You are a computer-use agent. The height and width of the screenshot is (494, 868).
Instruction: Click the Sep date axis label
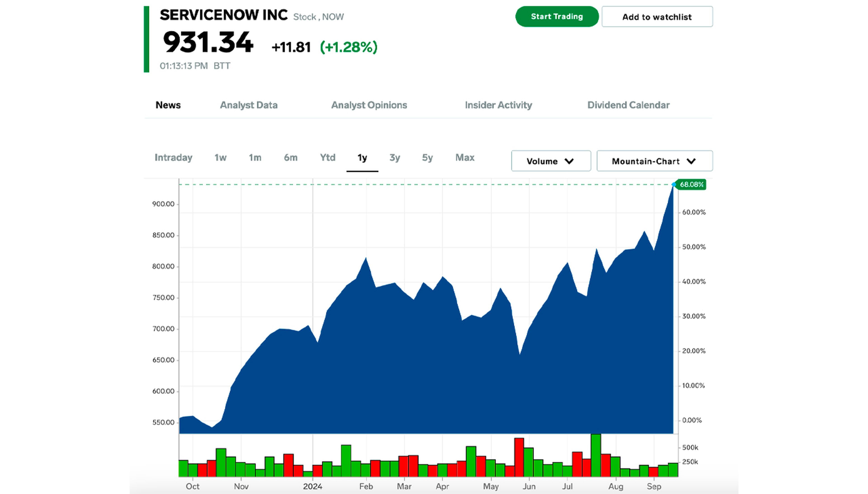click(654, 487)
